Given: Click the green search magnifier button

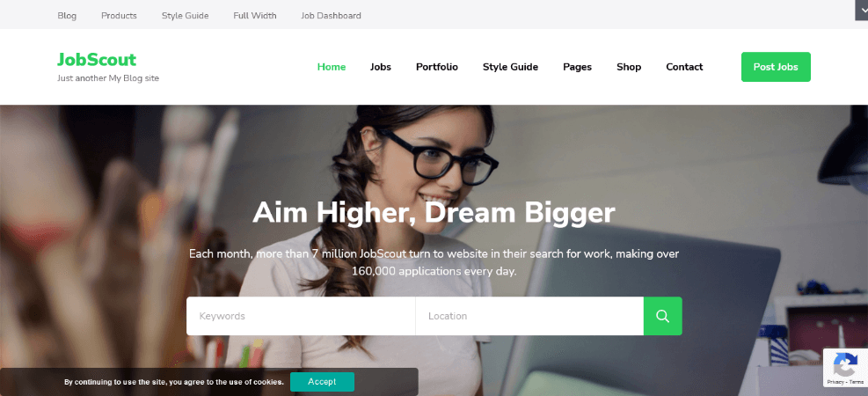Looking at the screenshot, I should [662, 316].
